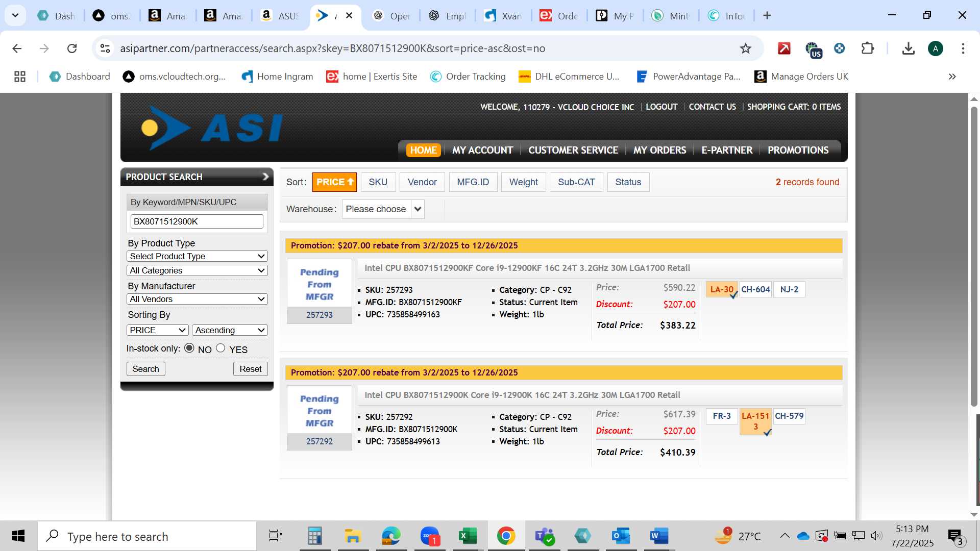
Task: Sort results by Sub-CAT
Action: pos(576,182)
